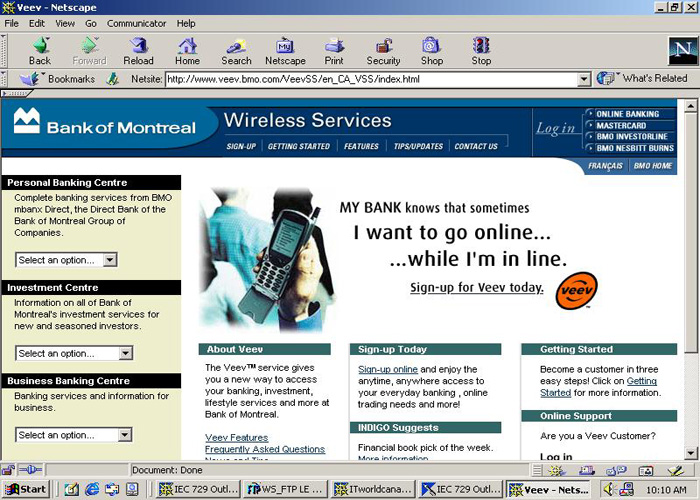Click the orange Veev logo
700x500 pixels.
(576, 291)
